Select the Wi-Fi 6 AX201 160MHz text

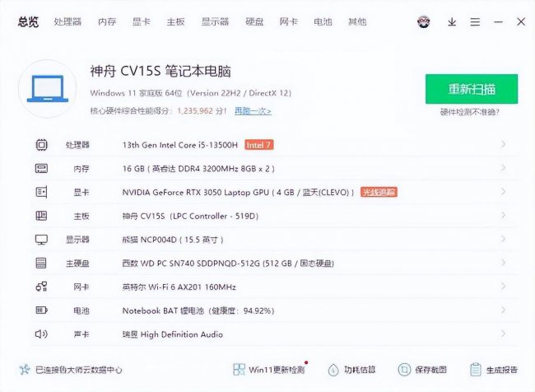coord(179,287)
